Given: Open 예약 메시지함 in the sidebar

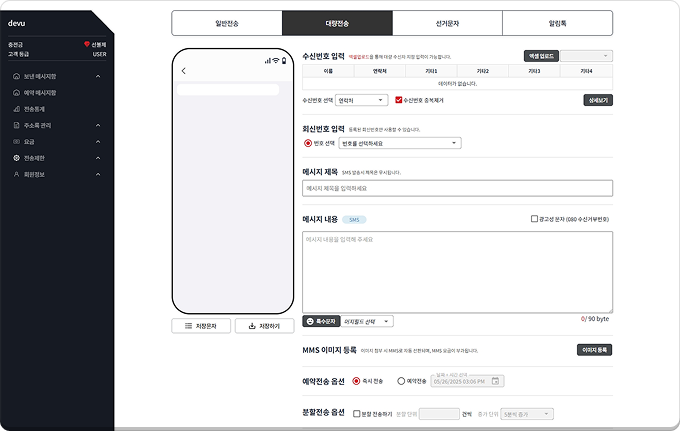Looking at the screenshot, I should tap(40, 93).
